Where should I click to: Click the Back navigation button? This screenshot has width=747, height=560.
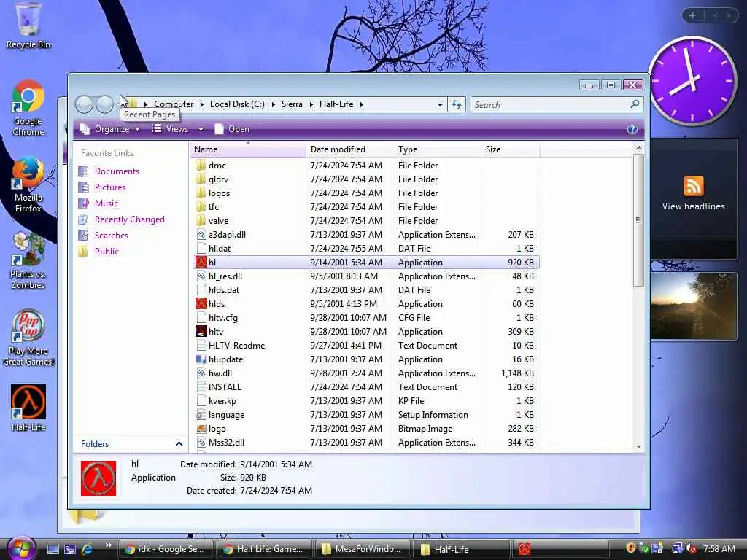tap(85, 104)
